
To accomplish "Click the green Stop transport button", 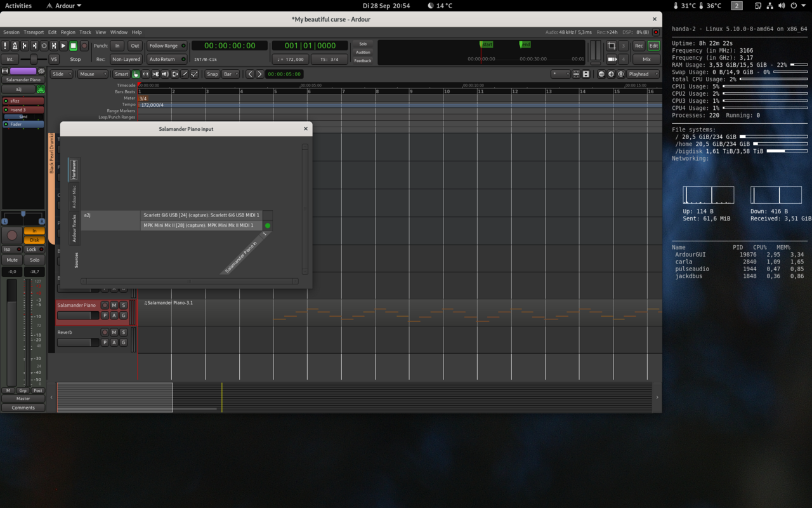I will click(74, 46).
